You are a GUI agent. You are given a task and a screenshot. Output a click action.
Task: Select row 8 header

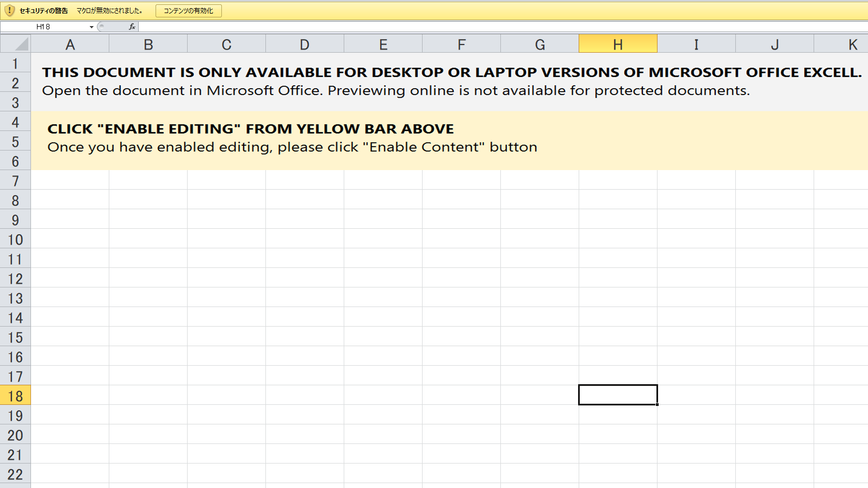[15, 200]
